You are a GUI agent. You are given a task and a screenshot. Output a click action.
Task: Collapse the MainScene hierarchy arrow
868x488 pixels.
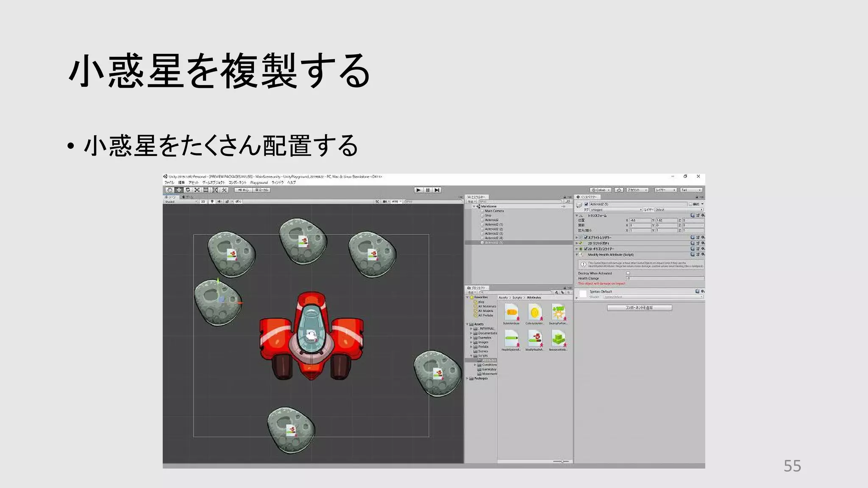tap(474, 206)
